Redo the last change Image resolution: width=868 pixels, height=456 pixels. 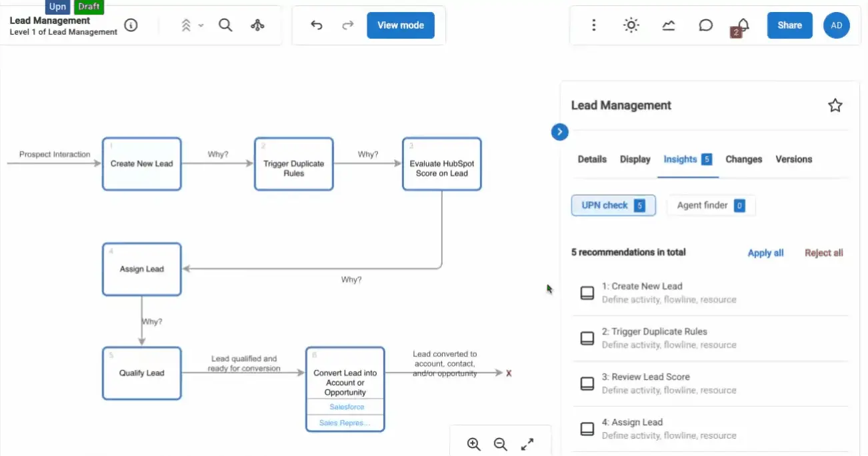click(347, 25)
